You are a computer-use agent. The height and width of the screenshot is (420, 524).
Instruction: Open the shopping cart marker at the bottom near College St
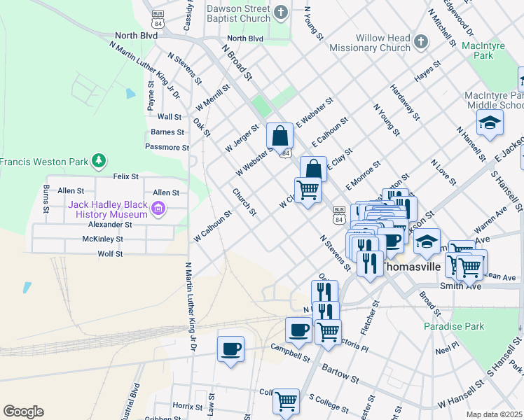(286, 402)
